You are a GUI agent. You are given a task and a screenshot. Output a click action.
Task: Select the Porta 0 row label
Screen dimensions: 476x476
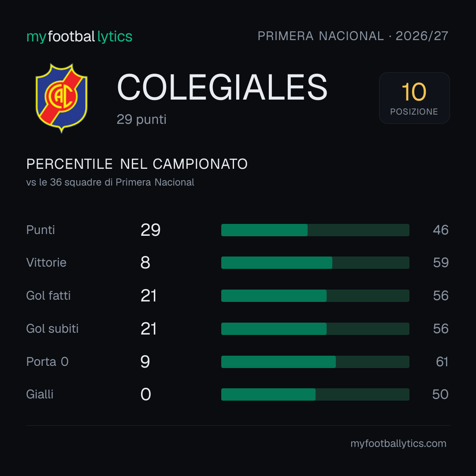click(x=47, y=362)
